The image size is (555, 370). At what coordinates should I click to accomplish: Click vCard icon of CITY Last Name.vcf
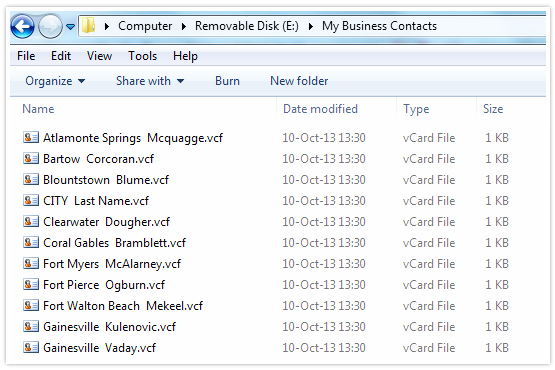click(31, 200)
